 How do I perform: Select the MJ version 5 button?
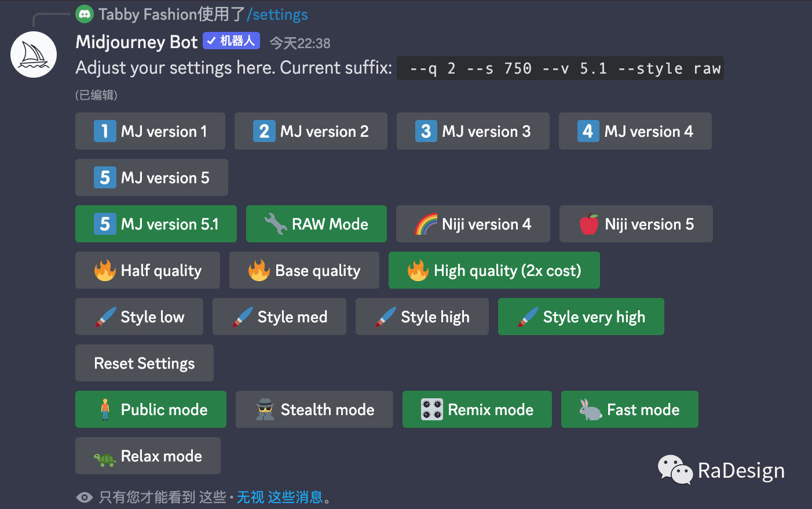[x=152, y=177]
